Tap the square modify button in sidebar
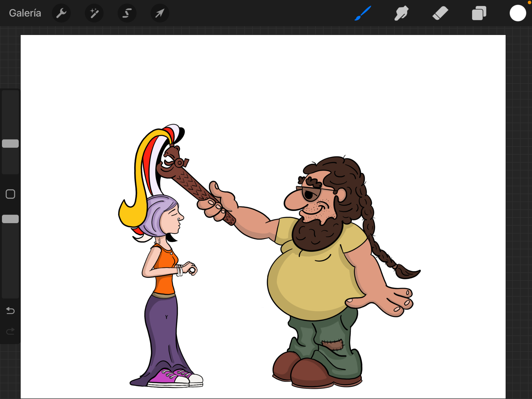The image size is (532, 399). click(10, 194)
